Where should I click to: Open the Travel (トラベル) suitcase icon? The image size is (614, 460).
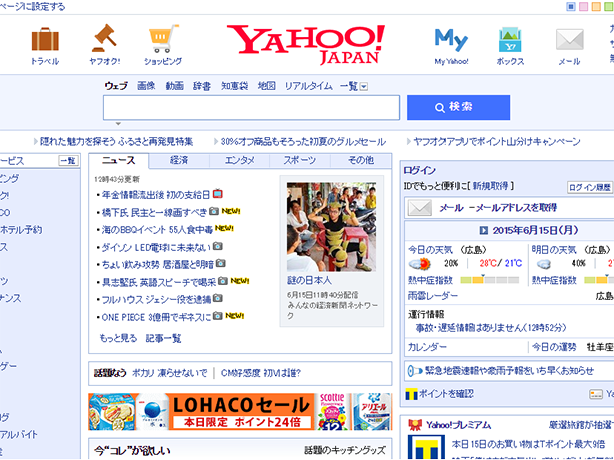pos(45,40)
